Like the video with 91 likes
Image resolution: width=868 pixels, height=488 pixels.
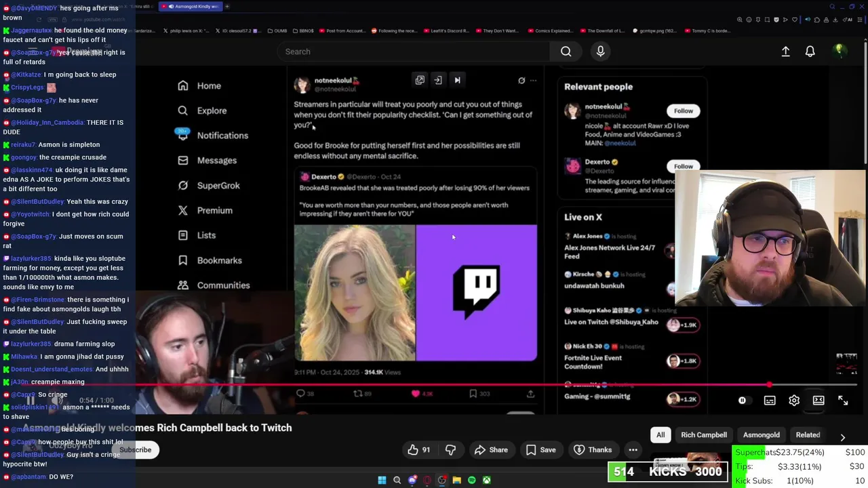click(419, 449)
